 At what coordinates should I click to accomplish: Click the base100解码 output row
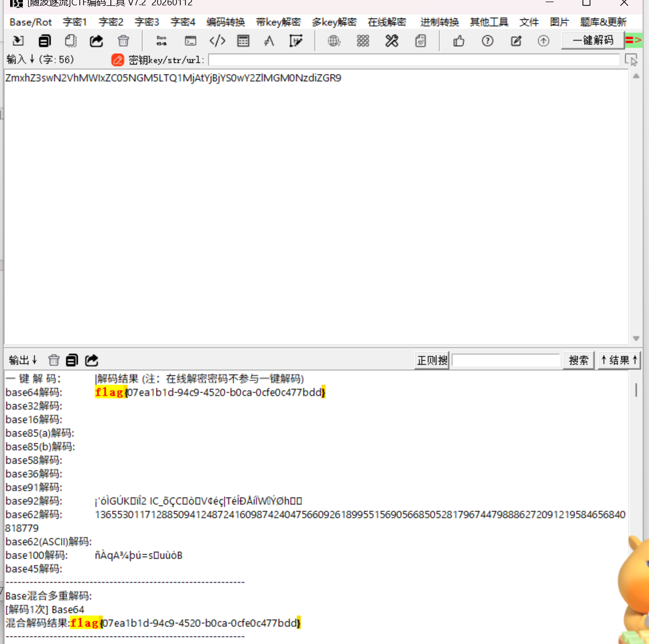coord(94,555)
